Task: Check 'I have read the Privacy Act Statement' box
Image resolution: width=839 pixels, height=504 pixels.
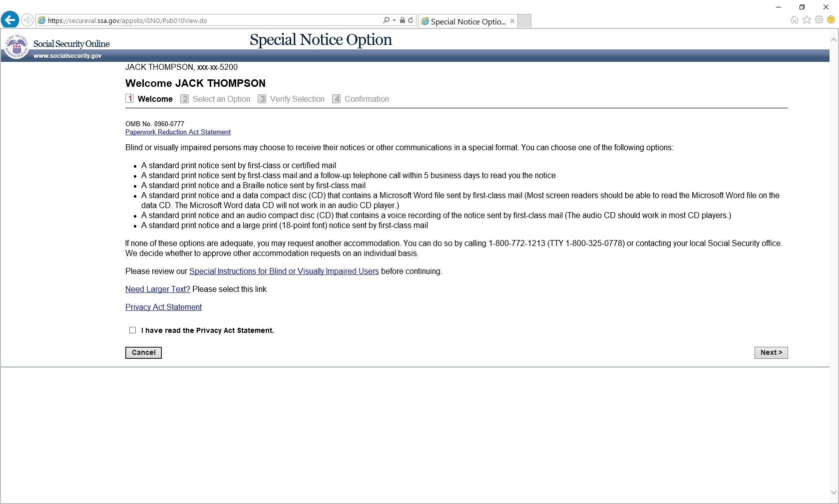Action: [x=132, y=330]
